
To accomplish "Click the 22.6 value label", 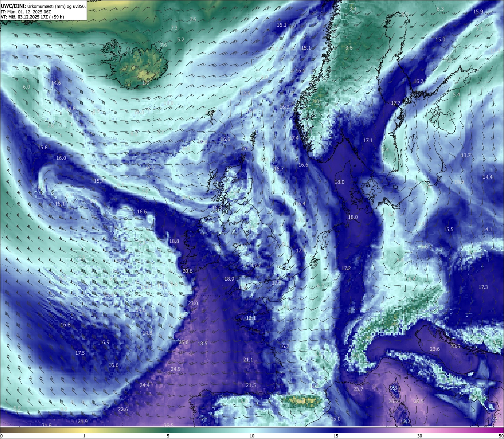I will (123, 409).
